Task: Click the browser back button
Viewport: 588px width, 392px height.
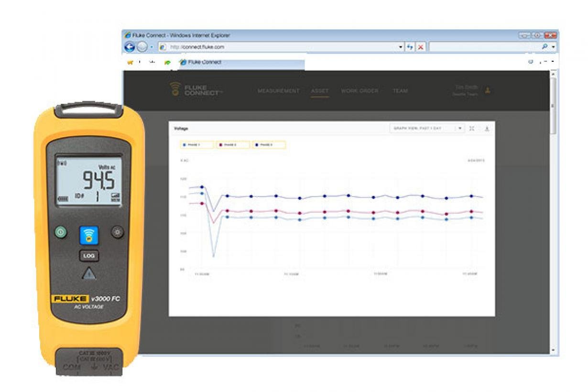Action: pos(130,47)
